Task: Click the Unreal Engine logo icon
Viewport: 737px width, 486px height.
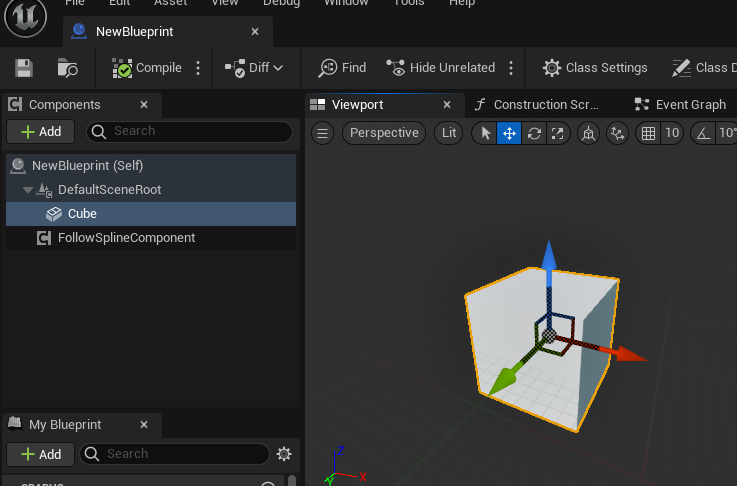Action: pyautogui.click(x=25, y=17)
